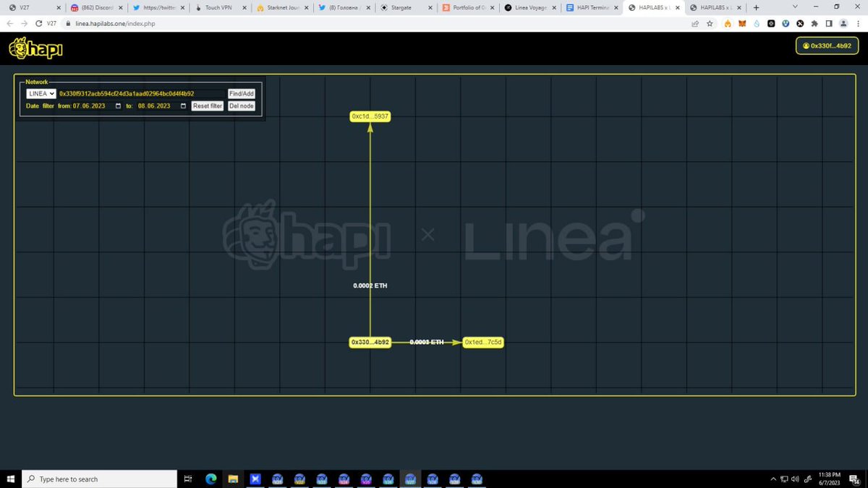The image size is (868, 488).
Task: Switch to the Linea Voyage tab
Action: pyautogui.click(x=530, y=7)
